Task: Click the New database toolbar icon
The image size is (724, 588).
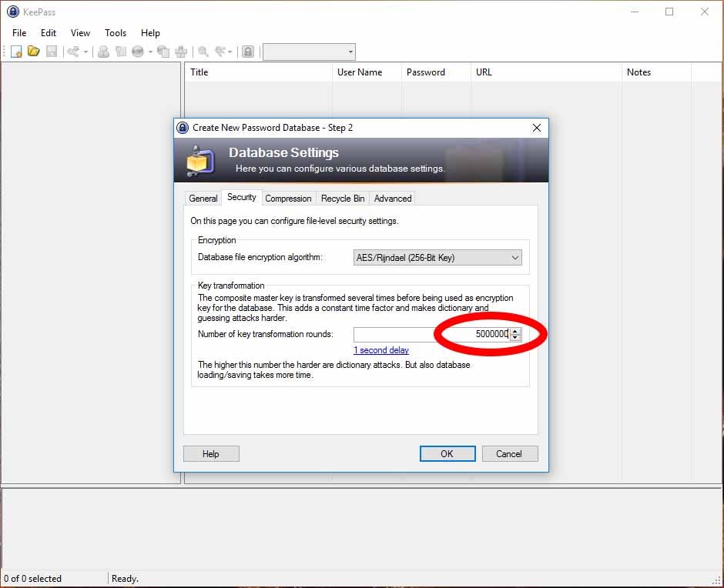Action: [16, 52]
